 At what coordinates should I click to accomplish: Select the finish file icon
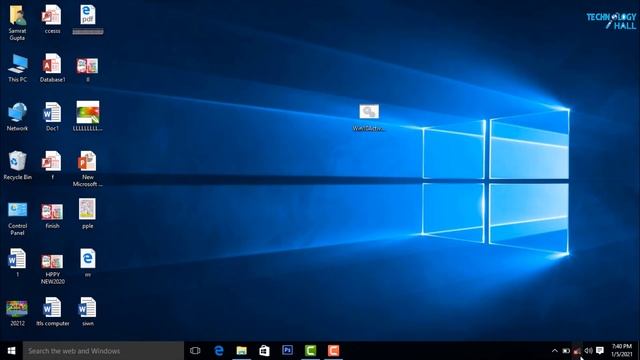point(52,212)
